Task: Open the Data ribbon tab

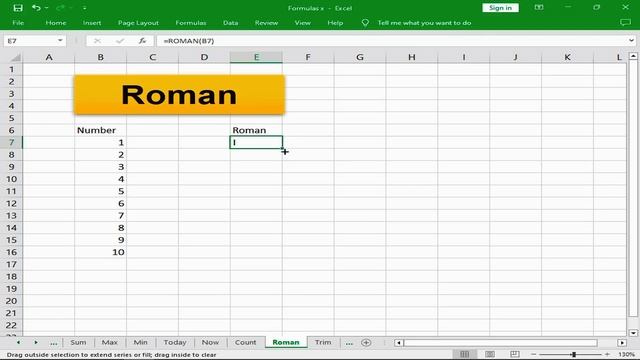Action: [231, 23]
